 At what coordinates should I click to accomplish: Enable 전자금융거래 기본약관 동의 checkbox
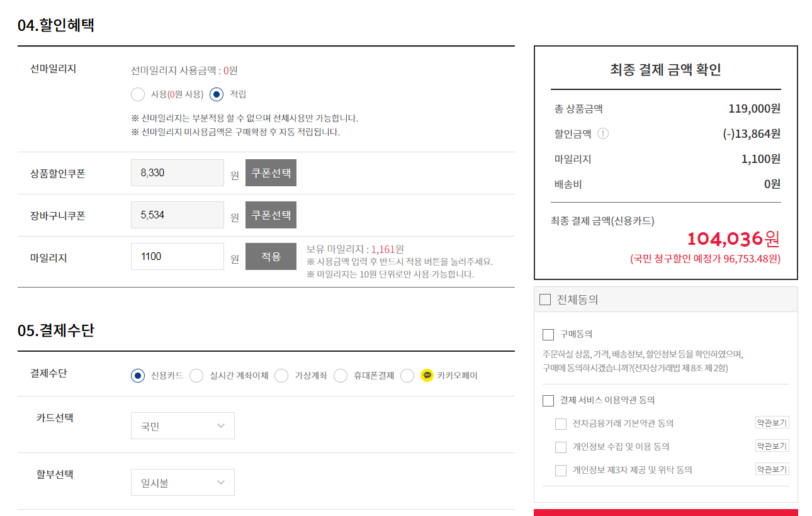(561, 423)
